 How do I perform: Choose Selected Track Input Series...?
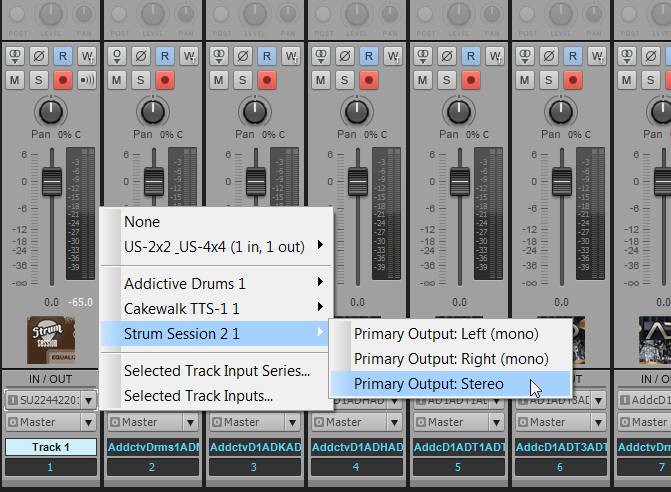click(216, 370)
